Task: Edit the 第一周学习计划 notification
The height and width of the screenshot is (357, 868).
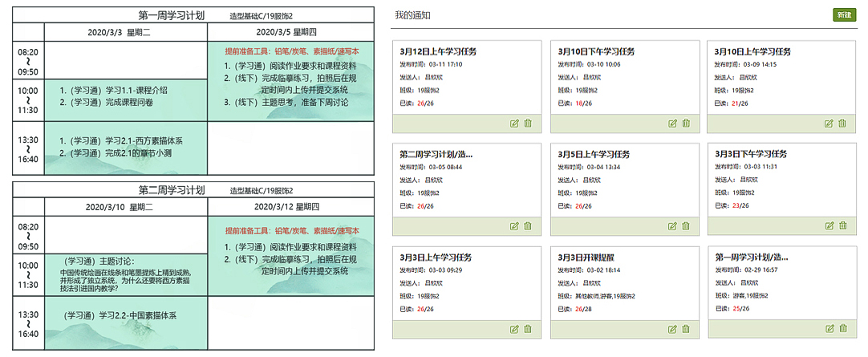Action: click(829, 328)
